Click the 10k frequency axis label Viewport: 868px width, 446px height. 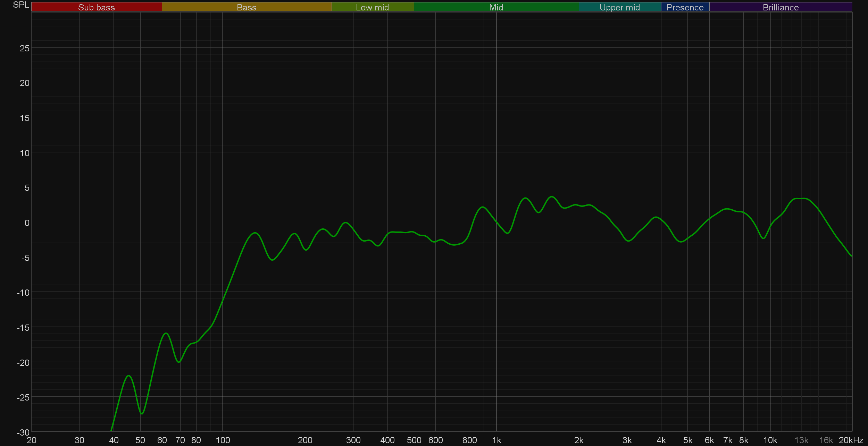pyautogui.click(x=770, y=440)
